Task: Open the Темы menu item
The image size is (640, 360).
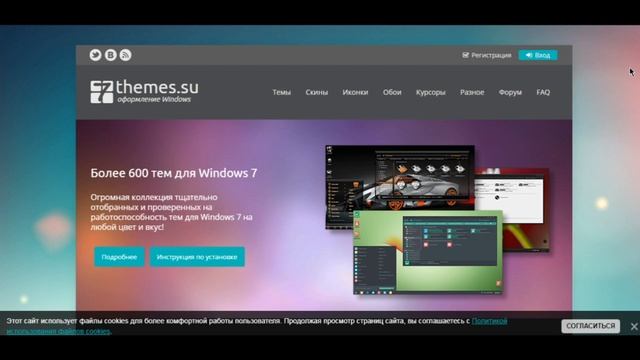Action: pyautogui.click(x=282, y=92)
